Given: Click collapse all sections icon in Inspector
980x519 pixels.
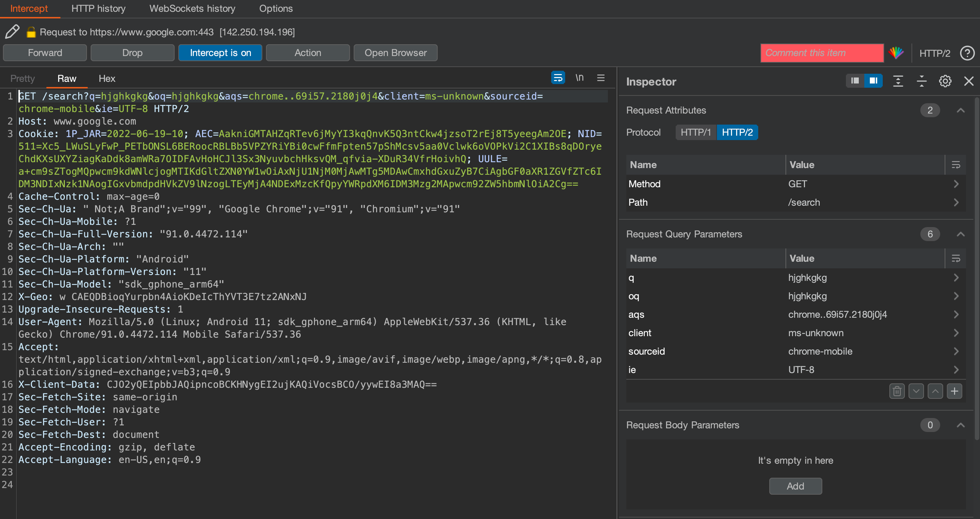Looking at the screenshot, I should [x=922, y=81].
